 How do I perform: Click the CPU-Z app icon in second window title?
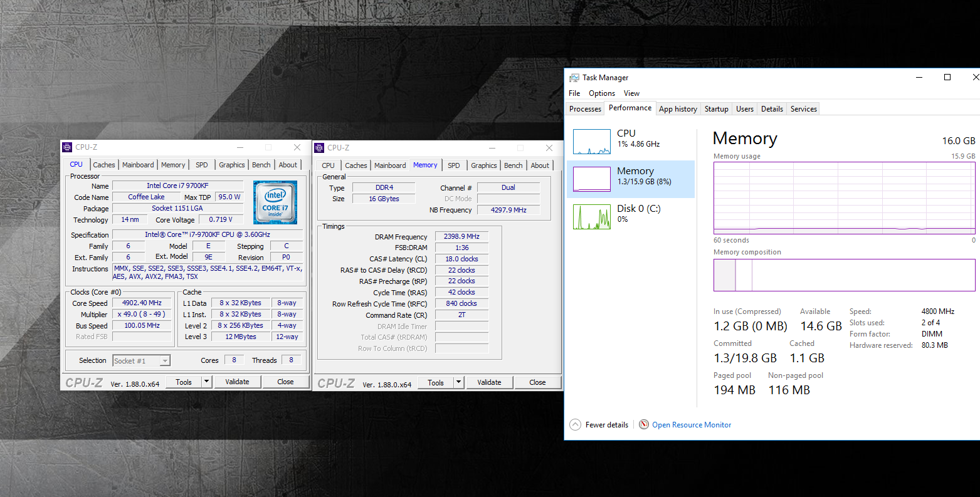(320, 148)
